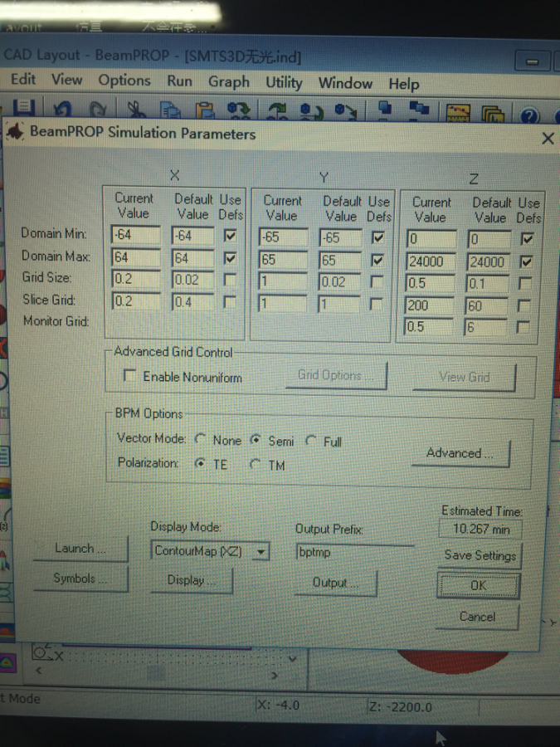Click the OK button
Screen dimensions: 560x747
tap(478, 585)
